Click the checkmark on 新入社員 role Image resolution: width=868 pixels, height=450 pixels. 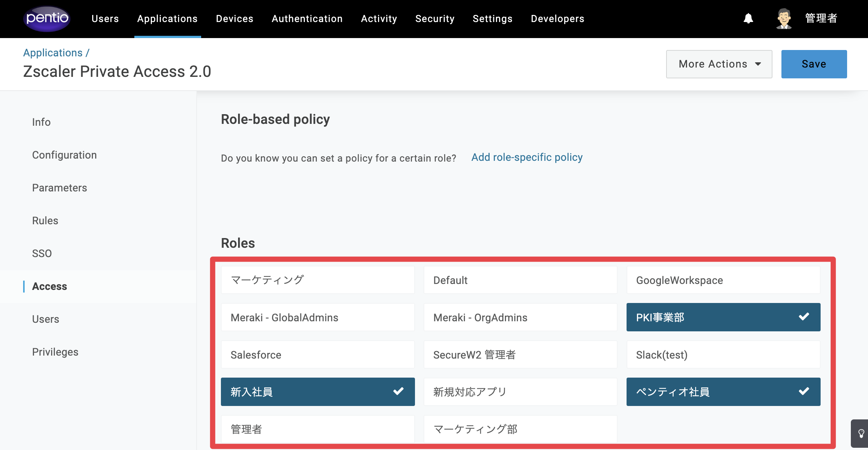coord(398,391)
